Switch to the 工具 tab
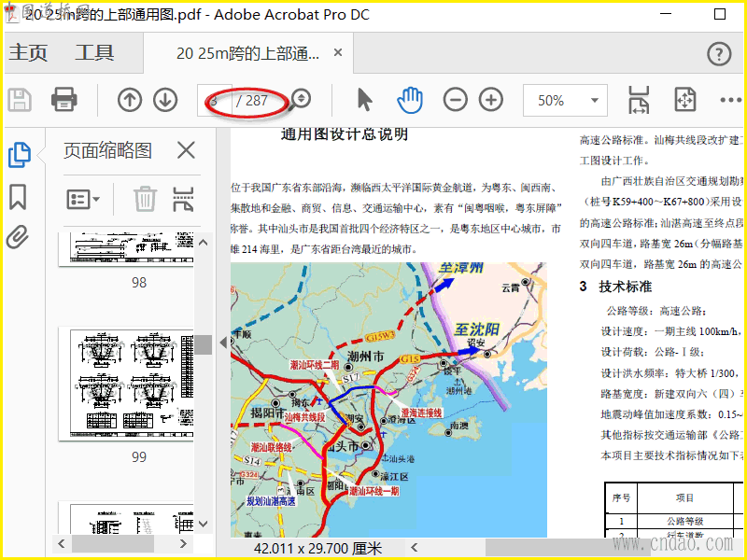747x560 pixels. pyautogui.click(x=94, y=52)
